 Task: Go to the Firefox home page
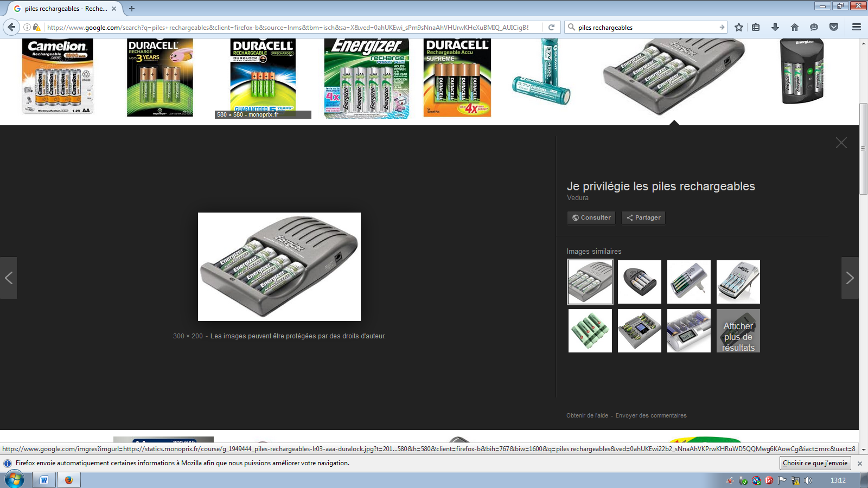click(795, 27)
